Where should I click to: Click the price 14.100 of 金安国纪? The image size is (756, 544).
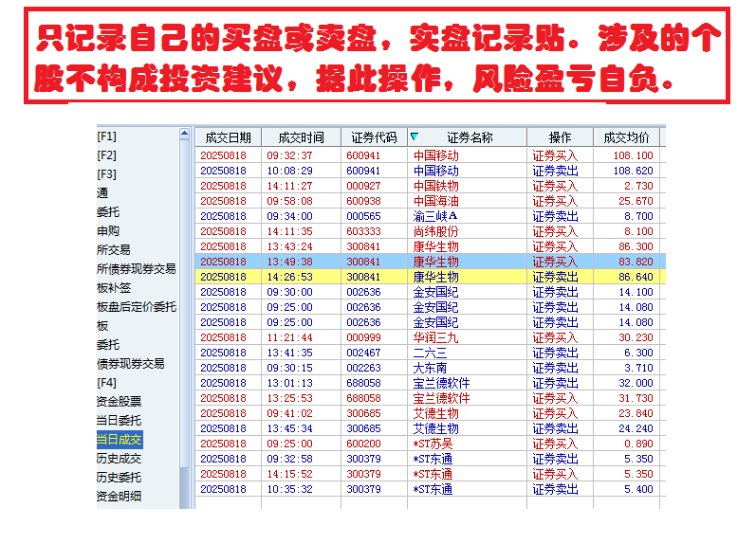click(636, 292)
